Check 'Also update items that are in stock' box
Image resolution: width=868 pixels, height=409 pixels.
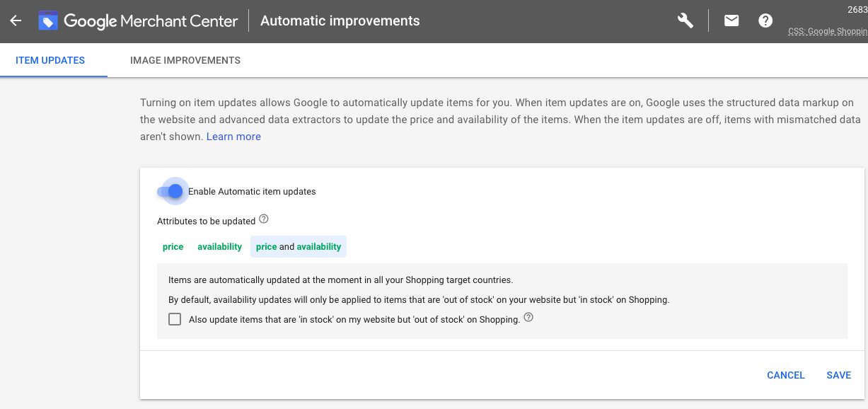pos(175,319)
